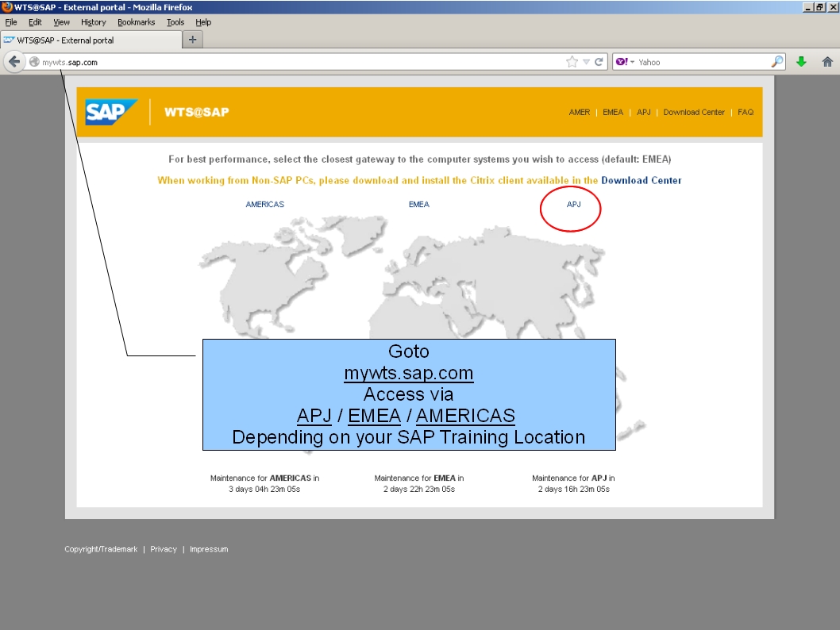Open the Download Center link
This screenshot has height=630, width=840.
tap(694, 112)
